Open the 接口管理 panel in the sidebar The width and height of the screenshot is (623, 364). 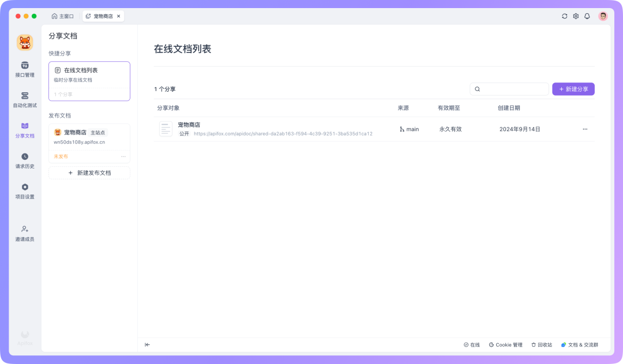[24, 68]
